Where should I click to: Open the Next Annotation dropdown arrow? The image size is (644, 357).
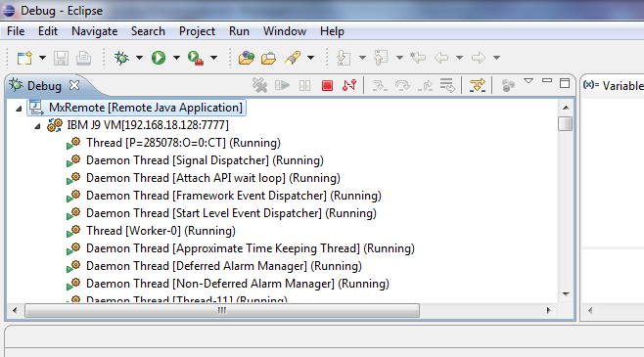pyautogui.click(x=362, y=58)
